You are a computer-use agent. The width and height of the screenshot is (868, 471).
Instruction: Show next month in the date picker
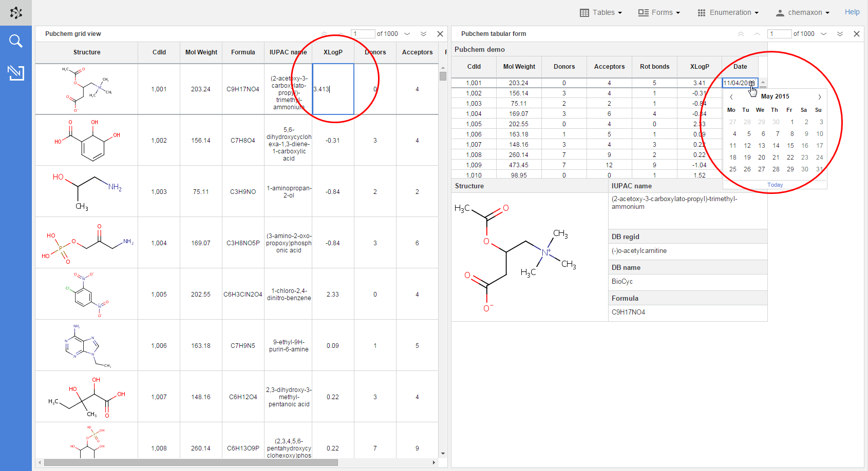pos(819,96)
